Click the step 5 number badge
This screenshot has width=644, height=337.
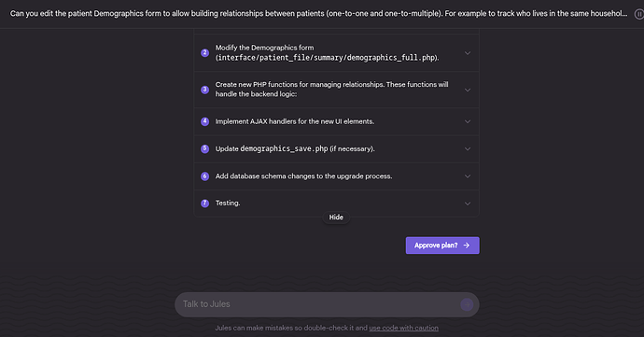tap(205, 148)
